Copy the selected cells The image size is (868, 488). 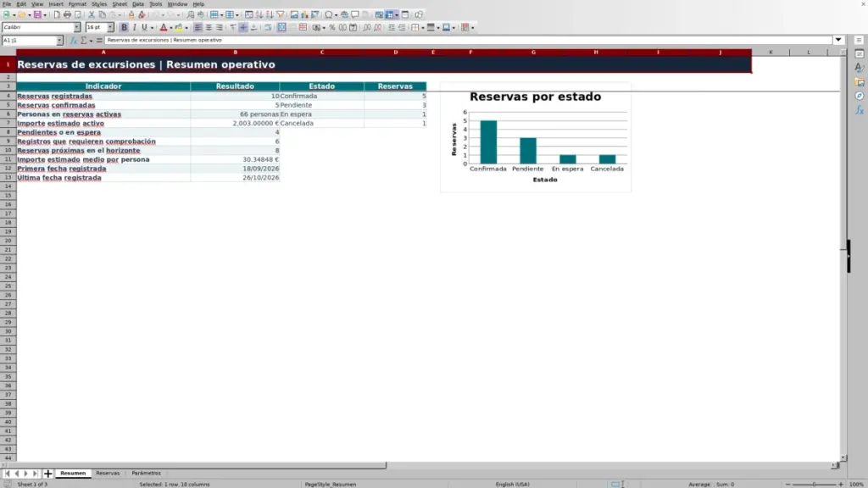point(102,15)
